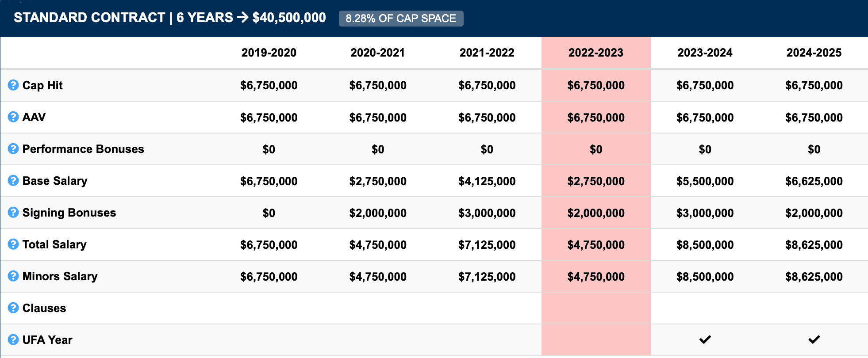868x358 pixels.
Task: Click the 2024-2025 season column header
Action: click(x=814, y=53)
